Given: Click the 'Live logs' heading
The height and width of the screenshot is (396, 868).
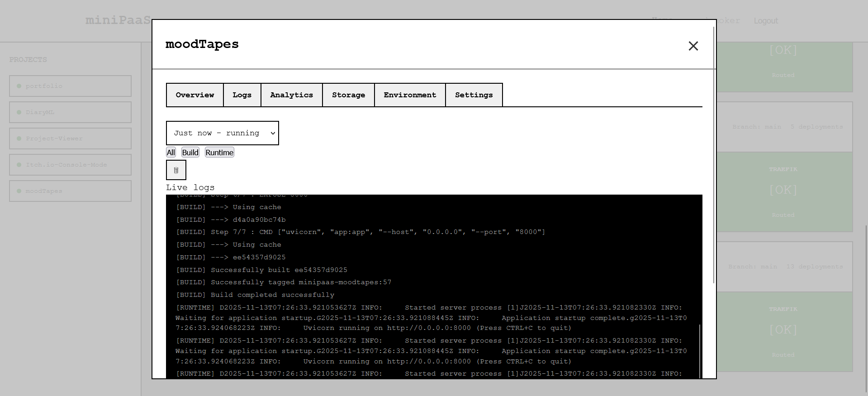Looking at the screenshot, I should coord(190,187).
